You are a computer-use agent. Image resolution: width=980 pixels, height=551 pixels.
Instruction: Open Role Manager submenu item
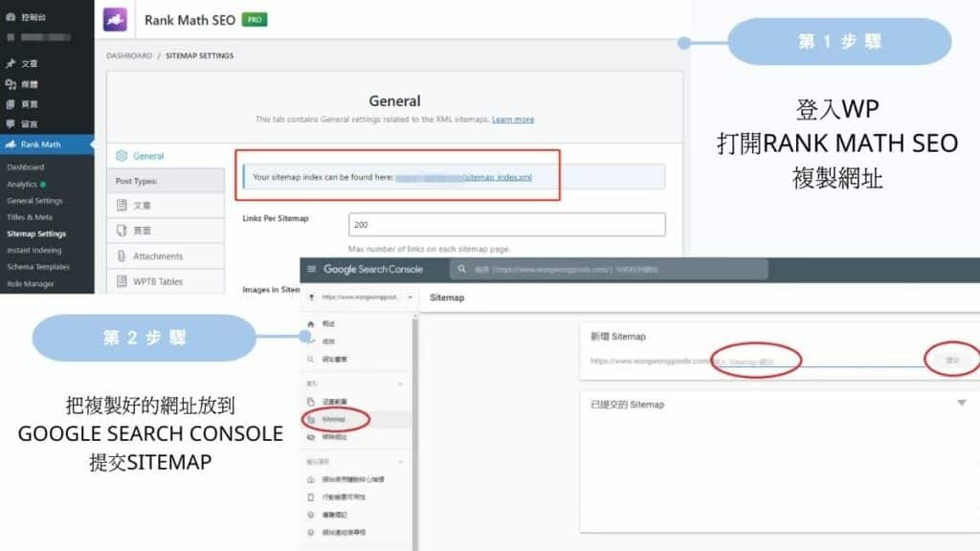pyautogui.click(x=31, y=283)
